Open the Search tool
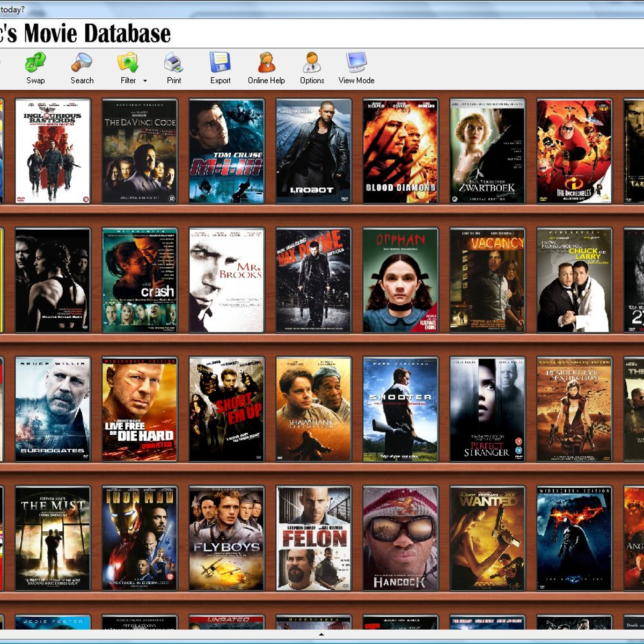 82,63
